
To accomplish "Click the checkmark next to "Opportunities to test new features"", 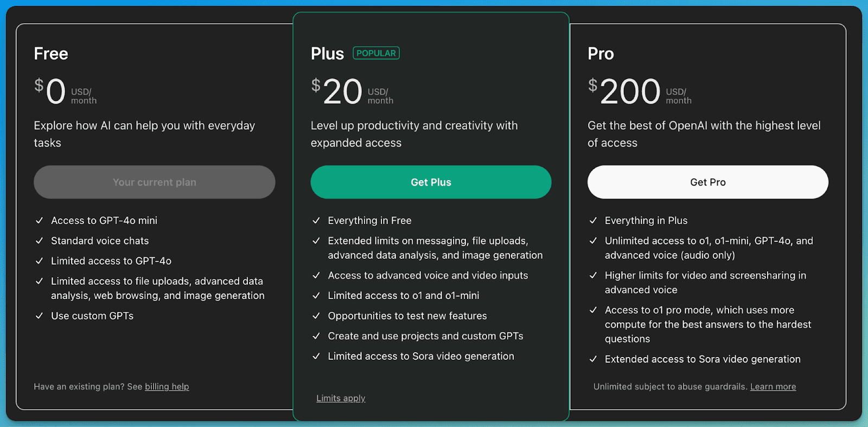I will click(x=316, y=315).
